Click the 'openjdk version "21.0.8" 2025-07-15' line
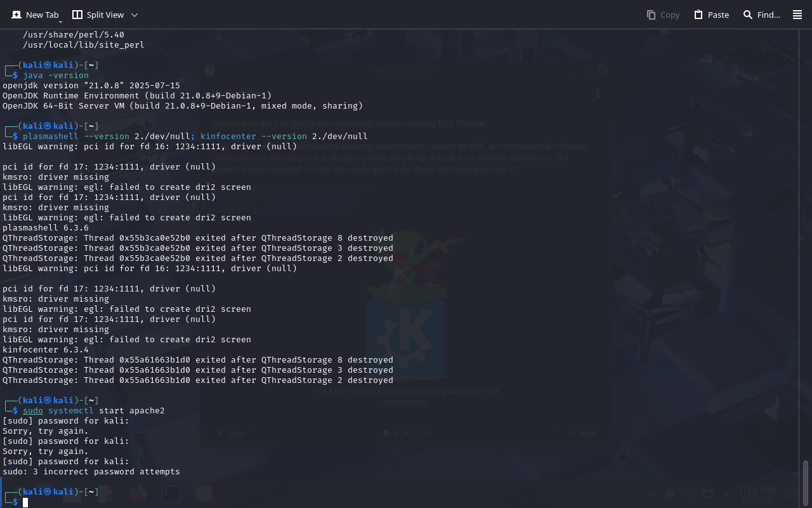The height and width of the screenshot is (508, 812). click(91, 86)
